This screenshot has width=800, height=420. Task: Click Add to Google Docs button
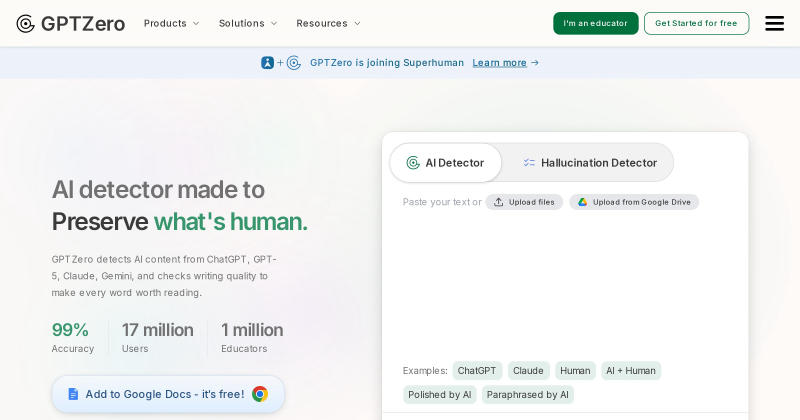point(168,394)
